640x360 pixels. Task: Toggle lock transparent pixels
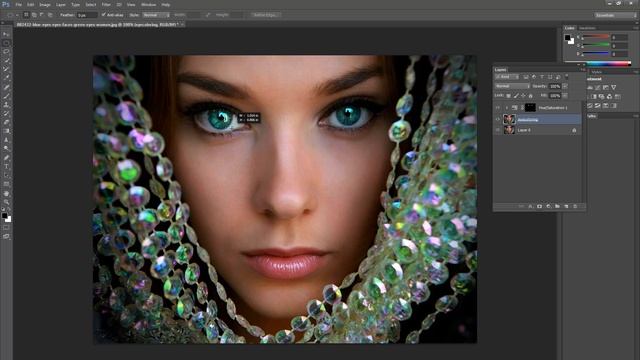509,96
